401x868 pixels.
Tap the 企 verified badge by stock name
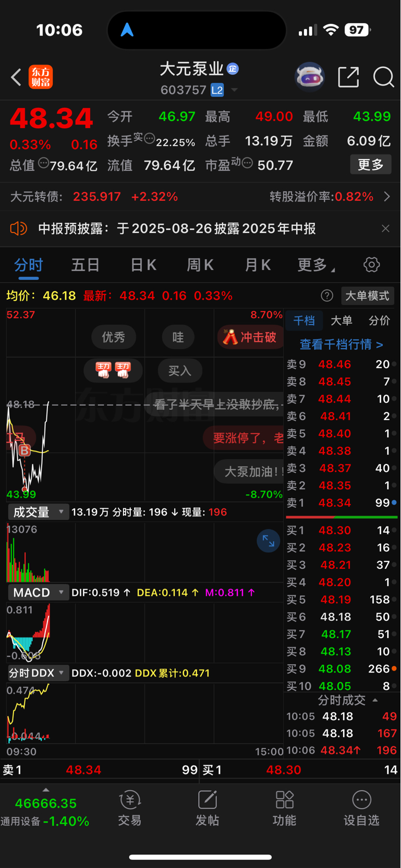pyautogui.click(x=233, y=68)
